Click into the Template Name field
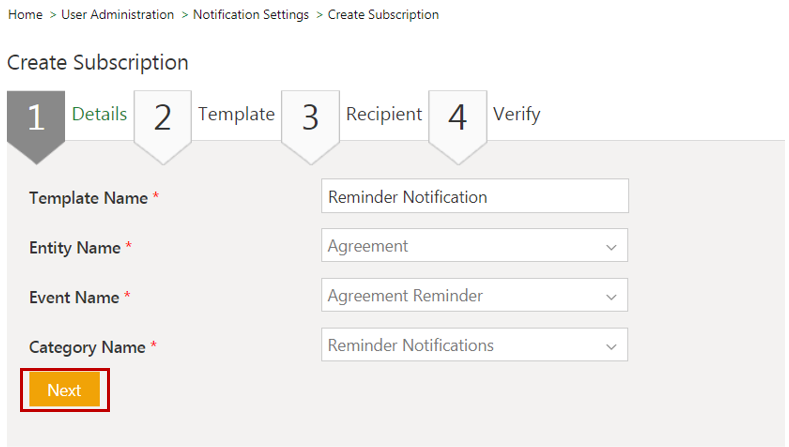Image resolution: width=789 pixels, height=447 pixels. pyautogui.click(x=475, y=197)
